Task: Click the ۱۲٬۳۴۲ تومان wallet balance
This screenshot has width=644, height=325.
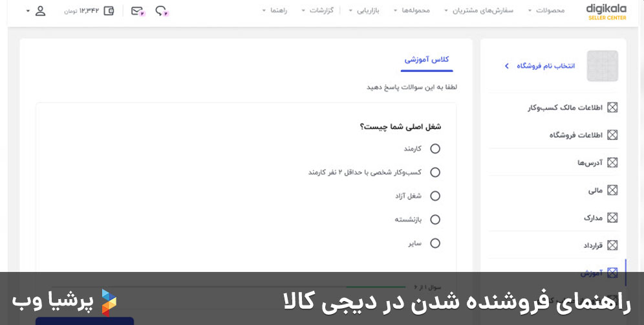Action: click(x=81, y=11)
